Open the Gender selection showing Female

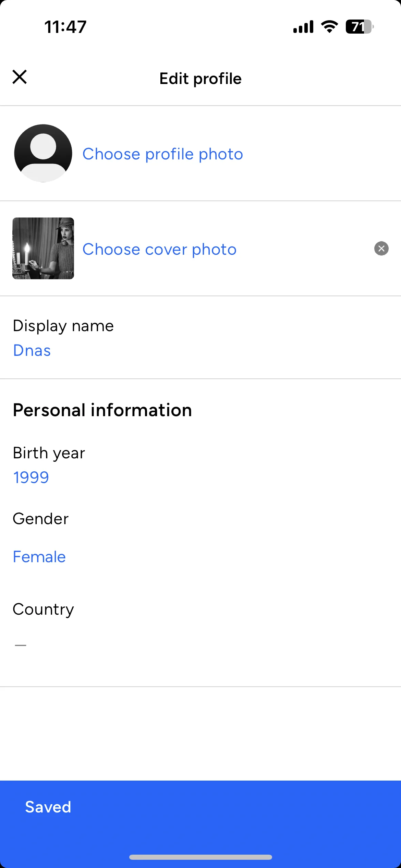(x=39, y=557)
